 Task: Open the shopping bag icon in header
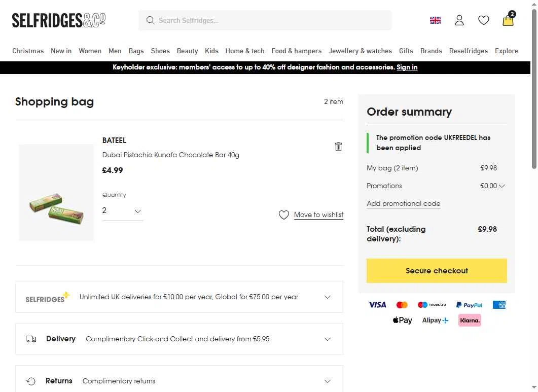[x=508, y=20]
